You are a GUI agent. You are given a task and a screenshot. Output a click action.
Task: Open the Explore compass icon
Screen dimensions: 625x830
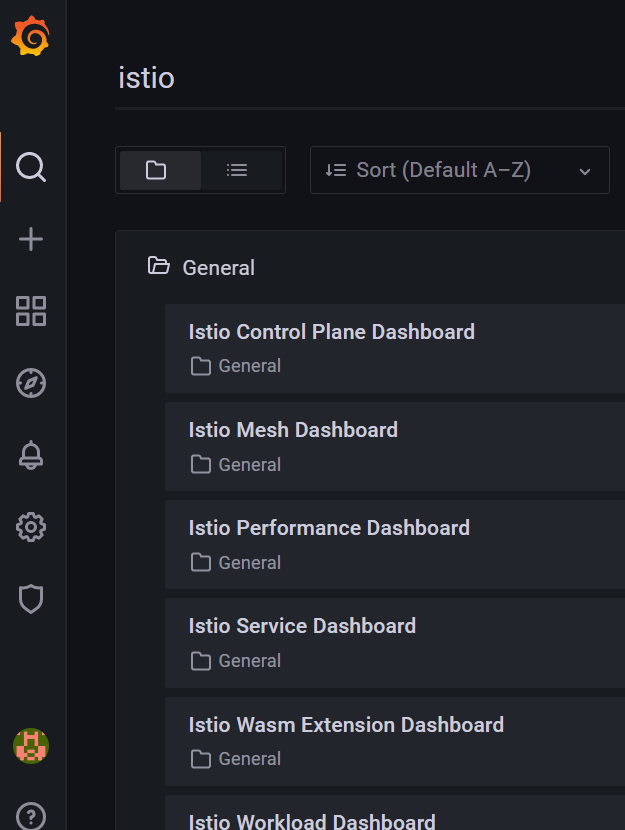[x=31, y=383]
